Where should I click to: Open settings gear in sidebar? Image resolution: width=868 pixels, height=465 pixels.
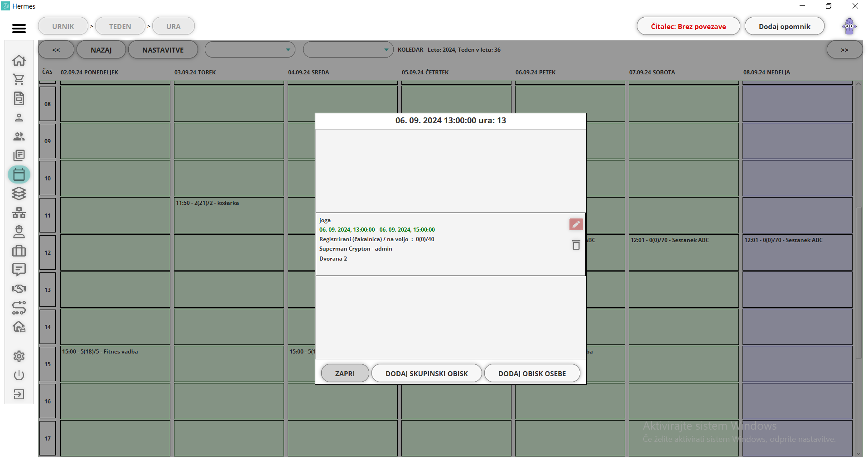tap(19, 356)
